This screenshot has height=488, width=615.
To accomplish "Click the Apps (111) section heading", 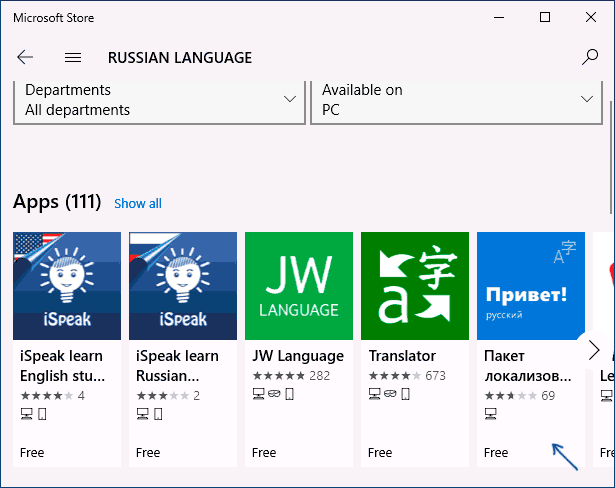I will 57,202.
